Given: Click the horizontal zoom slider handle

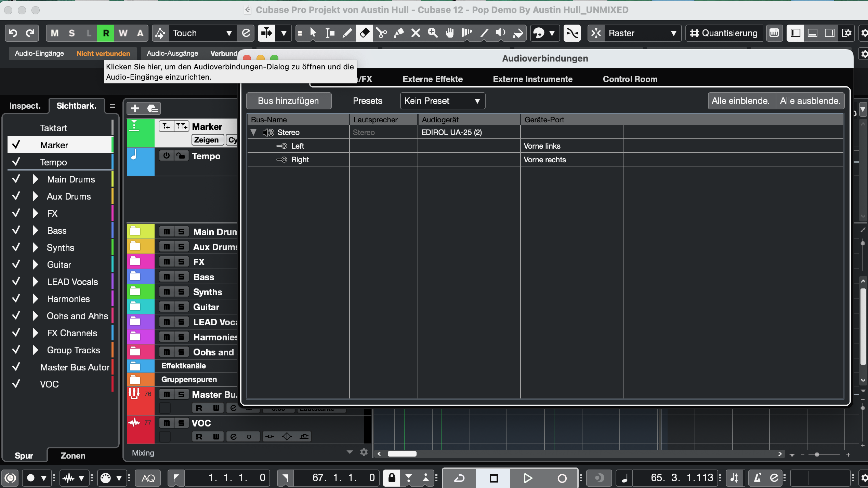Looking at the screenshot, I should tap(817, 455).
